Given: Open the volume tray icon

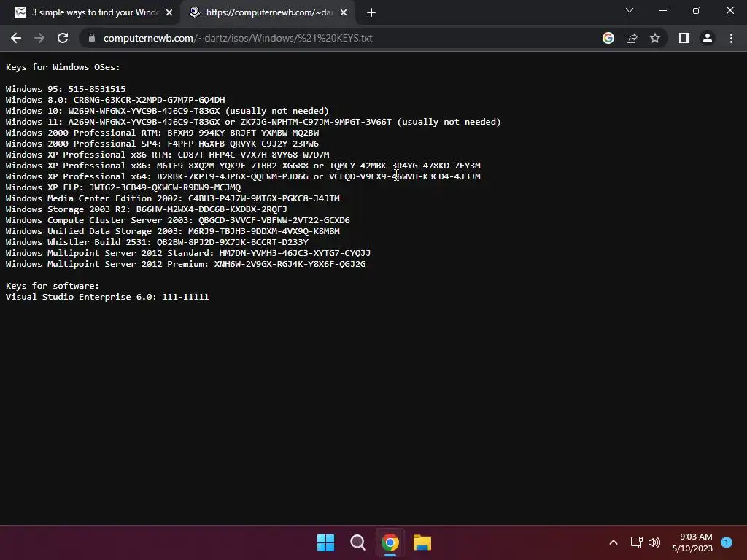Looking at the screenshot, I should click(654, 542).
